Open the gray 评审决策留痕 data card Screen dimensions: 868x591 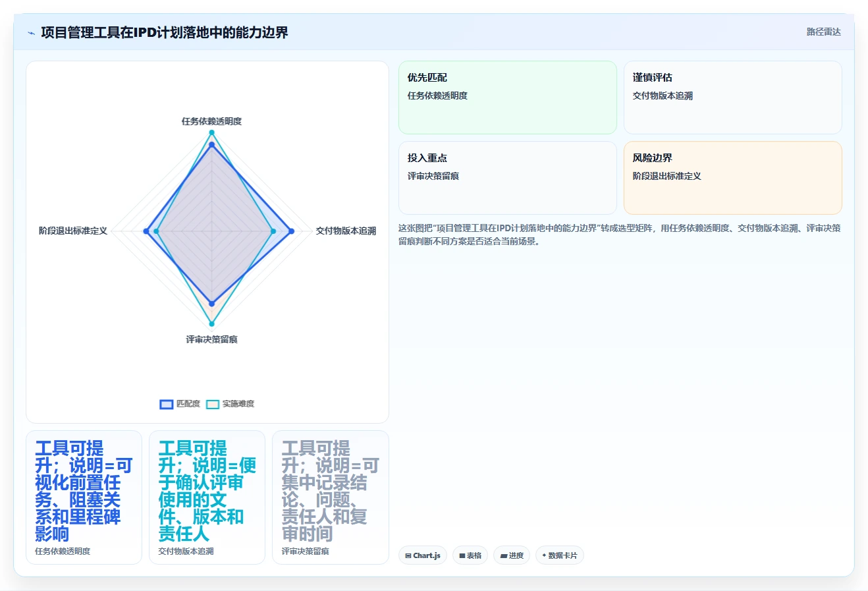[331, 497]
